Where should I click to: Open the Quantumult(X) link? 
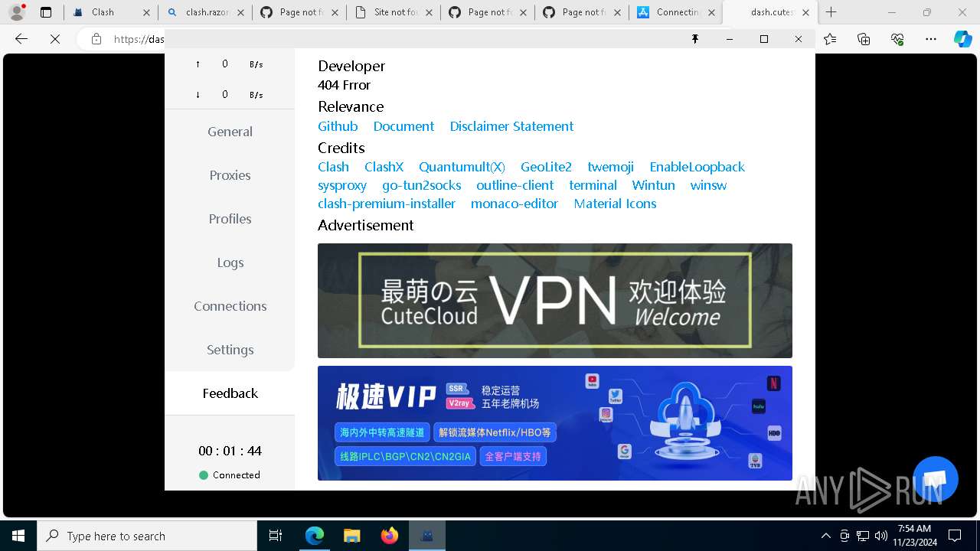pyautogui.click(x=462, y=167)
